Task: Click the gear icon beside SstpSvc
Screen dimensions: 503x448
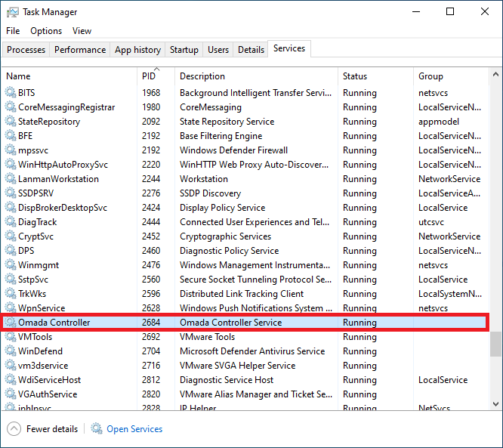Action: (x=11, y=280)
